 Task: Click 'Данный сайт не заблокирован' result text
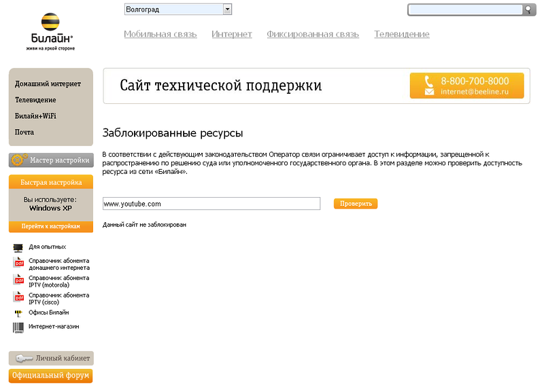pyautogui.click(x=144, y=225)
